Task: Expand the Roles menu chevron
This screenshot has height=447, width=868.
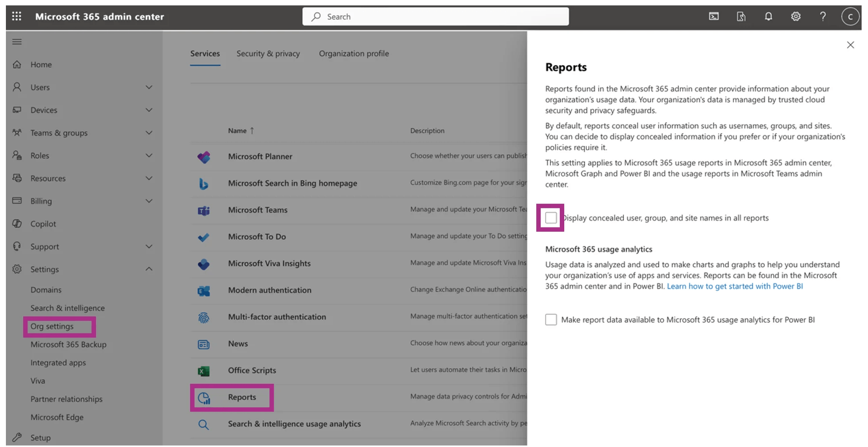Action: point(149,155)
